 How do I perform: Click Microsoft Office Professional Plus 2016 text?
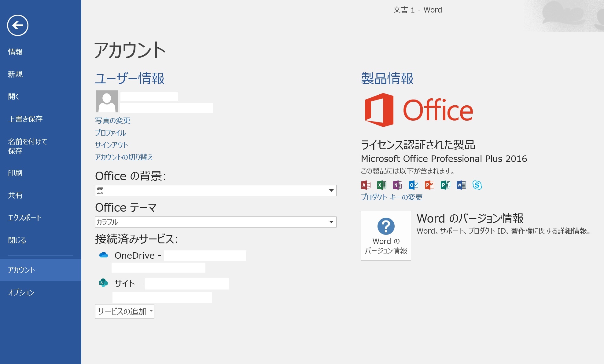(444, 159)
